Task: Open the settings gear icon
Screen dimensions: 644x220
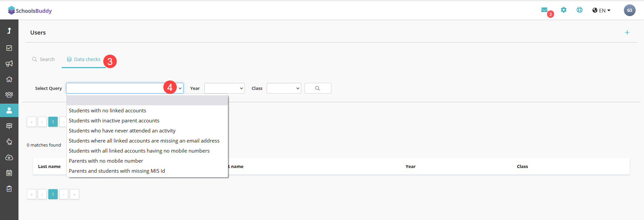Action: pos(564,10)
